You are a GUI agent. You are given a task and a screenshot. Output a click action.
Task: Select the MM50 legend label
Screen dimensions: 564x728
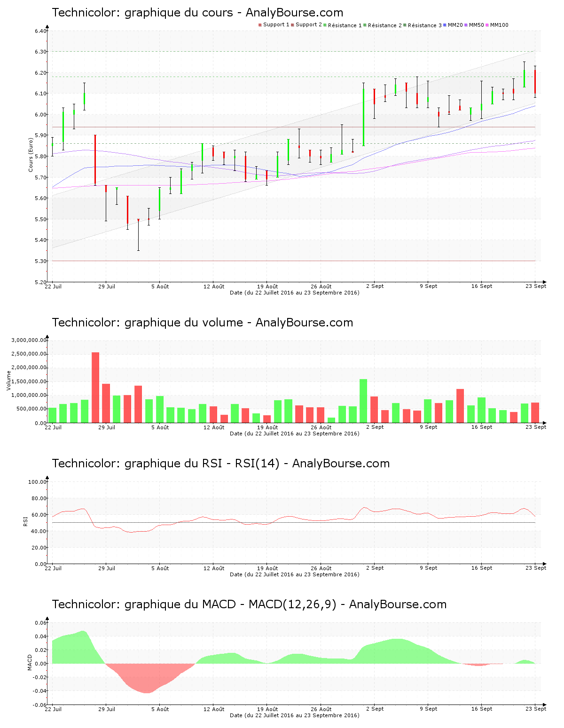(x=476, y=25)
